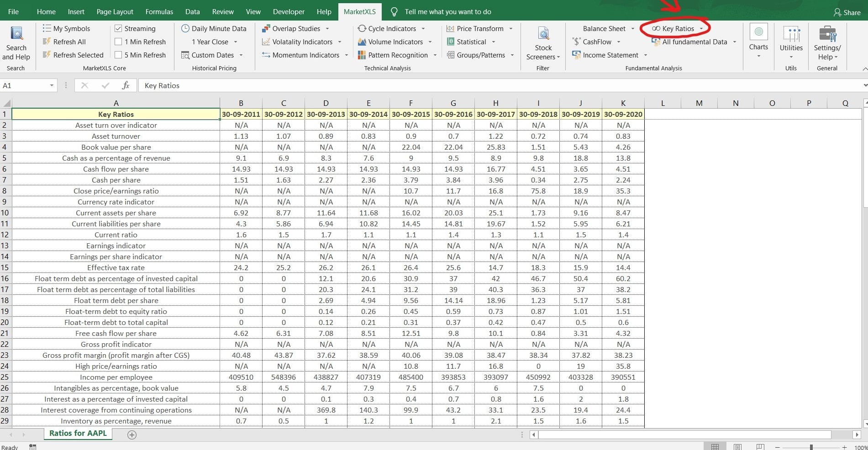Open the Momentum Indicators icon
The image size is (868, 450).
pos(266,55)
